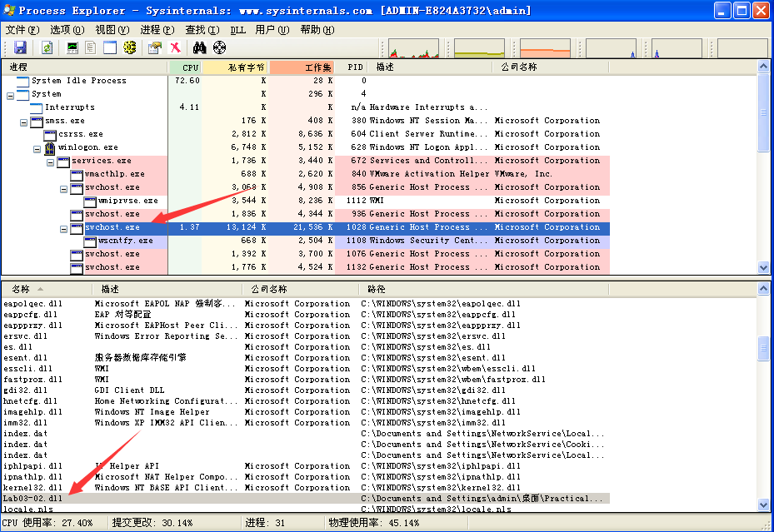Toggle the Show Process Tree toolbar icon

pyautogui.click(x=90, y=47)
